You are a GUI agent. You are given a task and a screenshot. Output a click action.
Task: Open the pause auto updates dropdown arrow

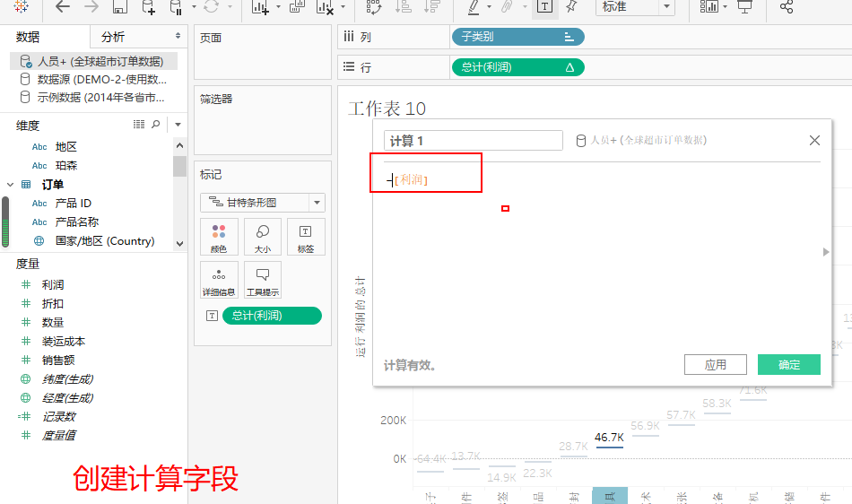(194, 7)
